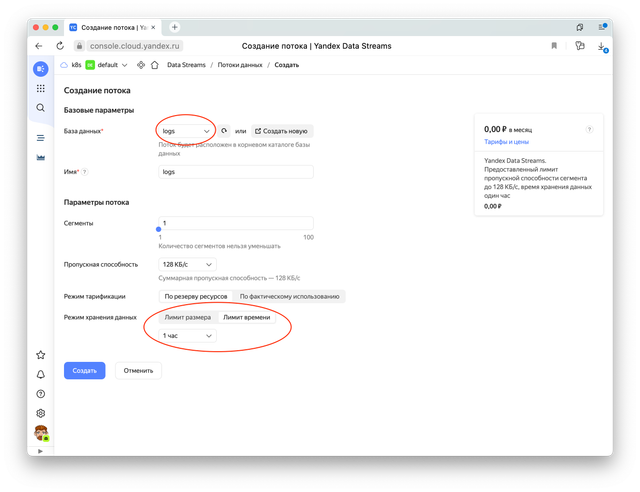Open notifications bell in sidebar
The height and width of the screenshot is (492, 640).
tap(40, 374)
